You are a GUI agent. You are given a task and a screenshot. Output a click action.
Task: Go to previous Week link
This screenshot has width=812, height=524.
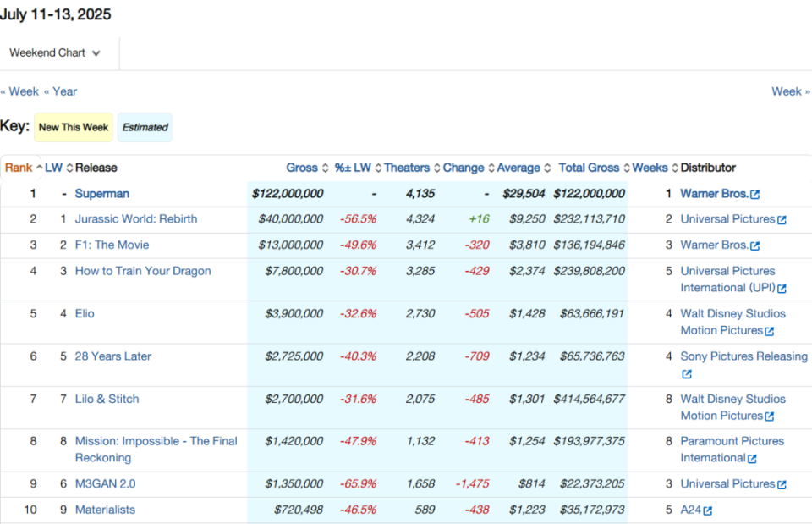point(19,91)
